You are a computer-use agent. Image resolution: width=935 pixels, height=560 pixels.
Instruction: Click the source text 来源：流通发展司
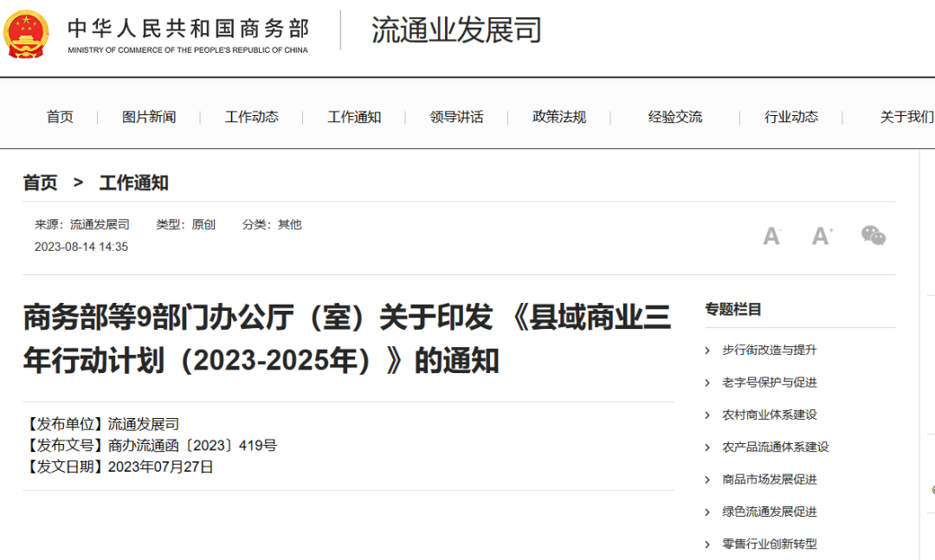click(x=82, y=224)
